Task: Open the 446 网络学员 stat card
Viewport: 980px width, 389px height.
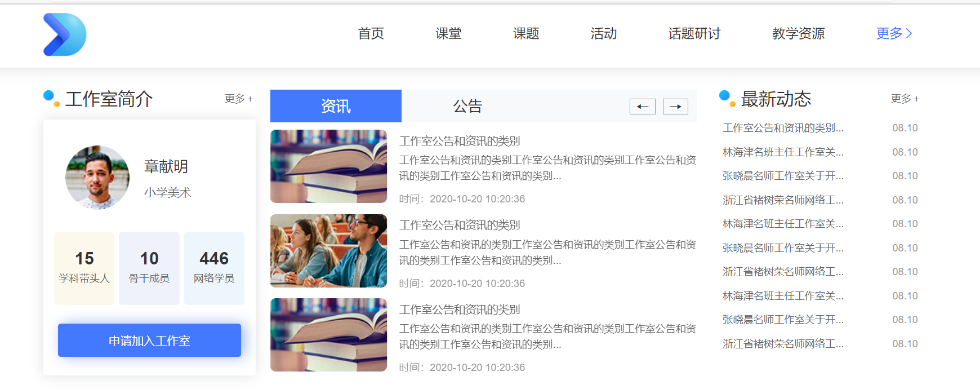Action: tap(214, 268)
